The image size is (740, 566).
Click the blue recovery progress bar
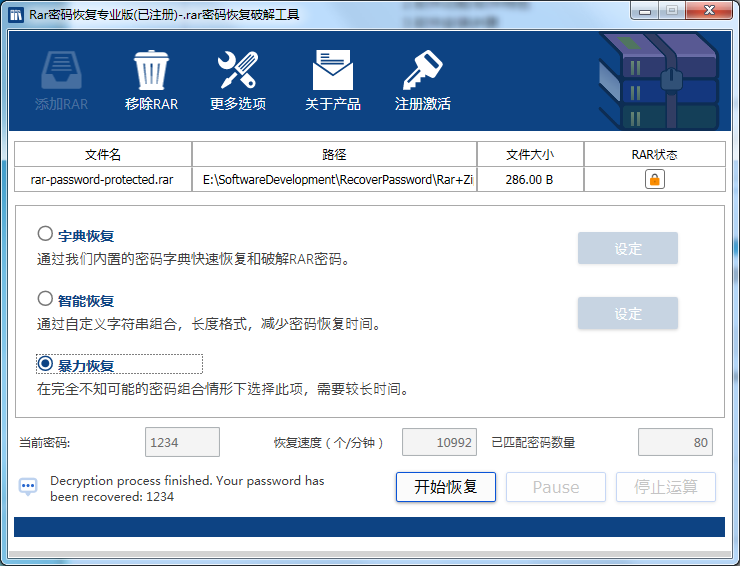(370, 527)
